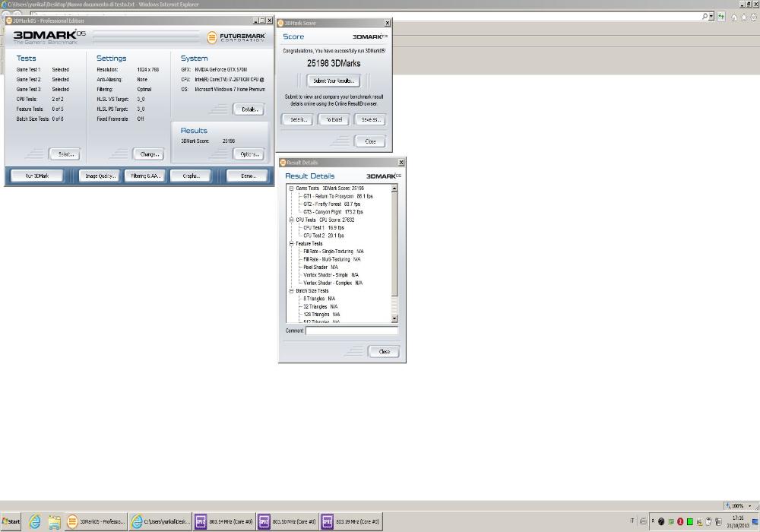Select Fill Rate - Single-Texturing row
Viewport: 760px width, 532px height.
click(x=334, y=252)
